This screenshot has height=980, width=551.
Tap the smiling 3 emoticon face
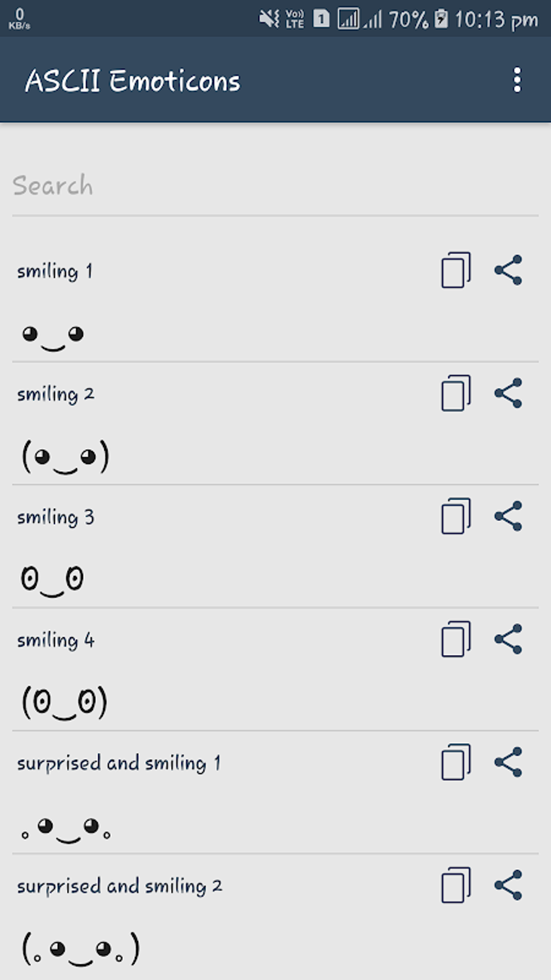(x=52, y=579)
